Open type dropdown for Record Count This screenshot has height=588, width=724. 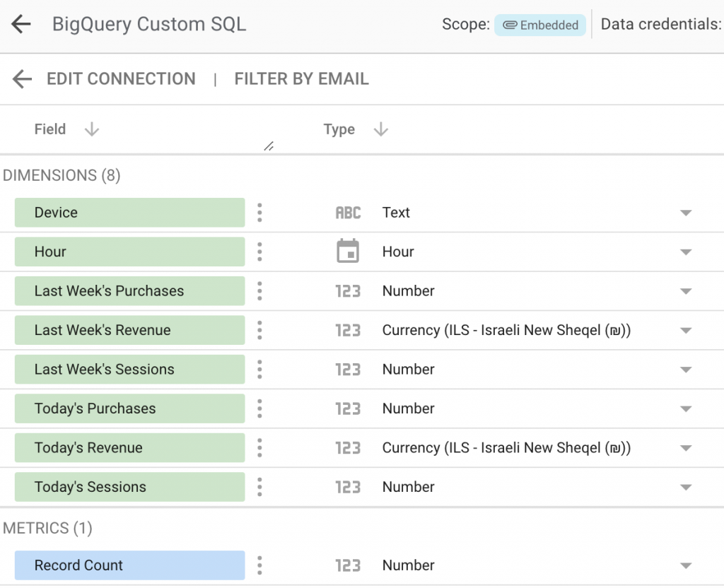686,566
